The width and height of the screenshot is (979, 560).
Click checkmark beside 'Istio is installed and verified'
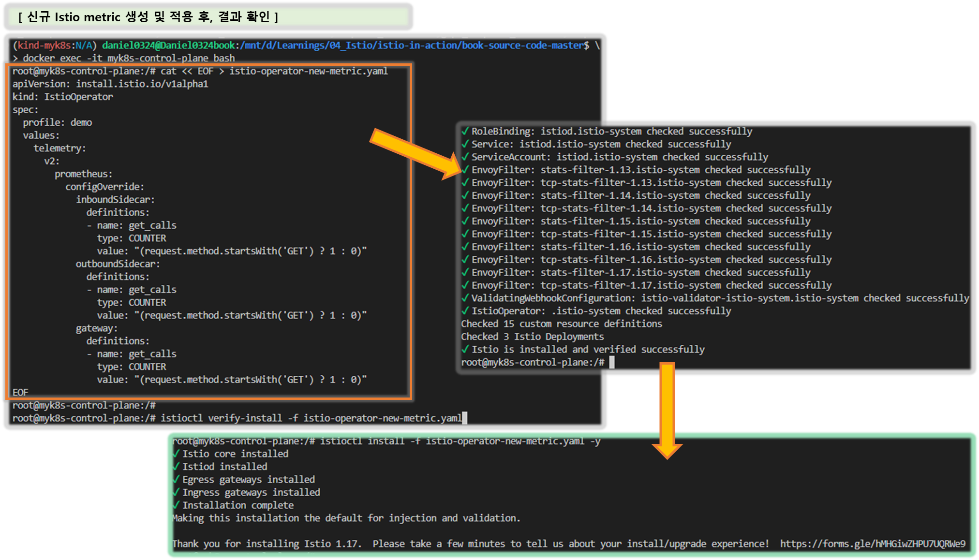point(465,349)
